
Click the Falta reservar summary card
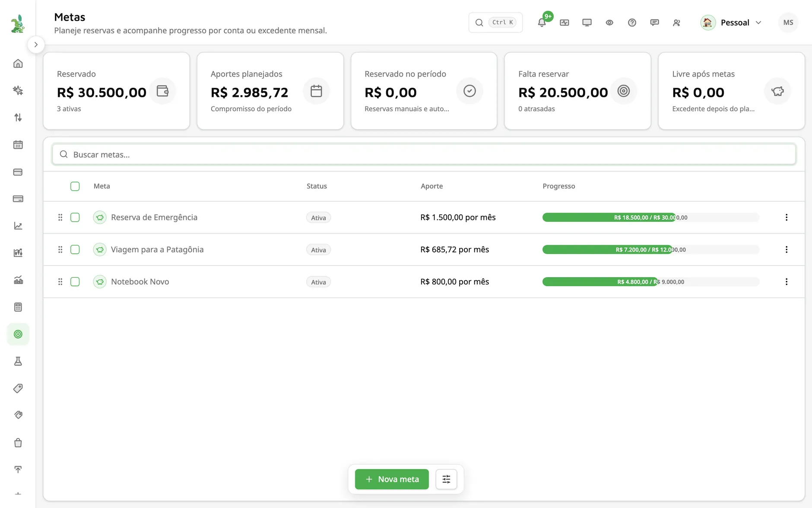click(577, 91)
